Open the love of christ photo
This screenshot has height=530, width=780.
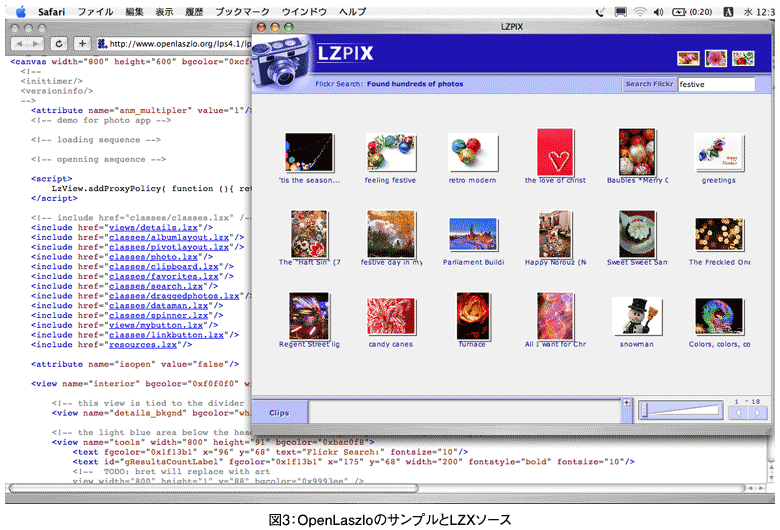(555, 152)
